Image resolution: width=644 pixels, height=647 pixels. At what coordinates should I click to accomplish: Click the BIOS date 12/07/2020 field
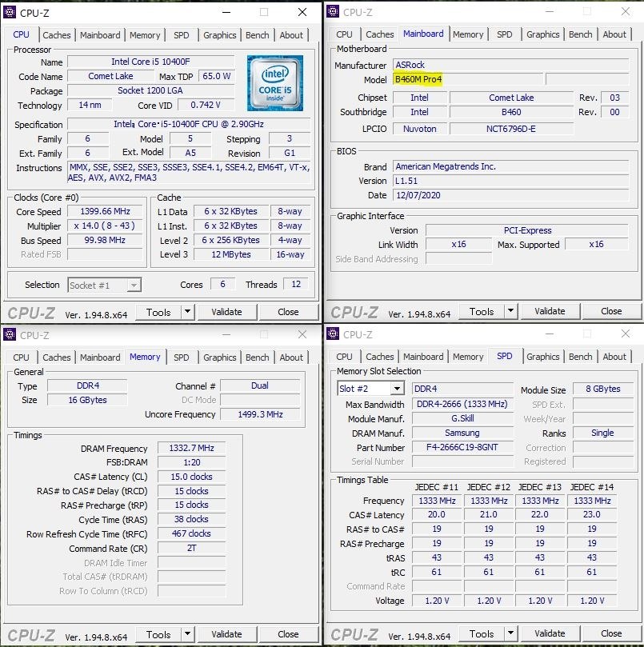coord(510,195)
